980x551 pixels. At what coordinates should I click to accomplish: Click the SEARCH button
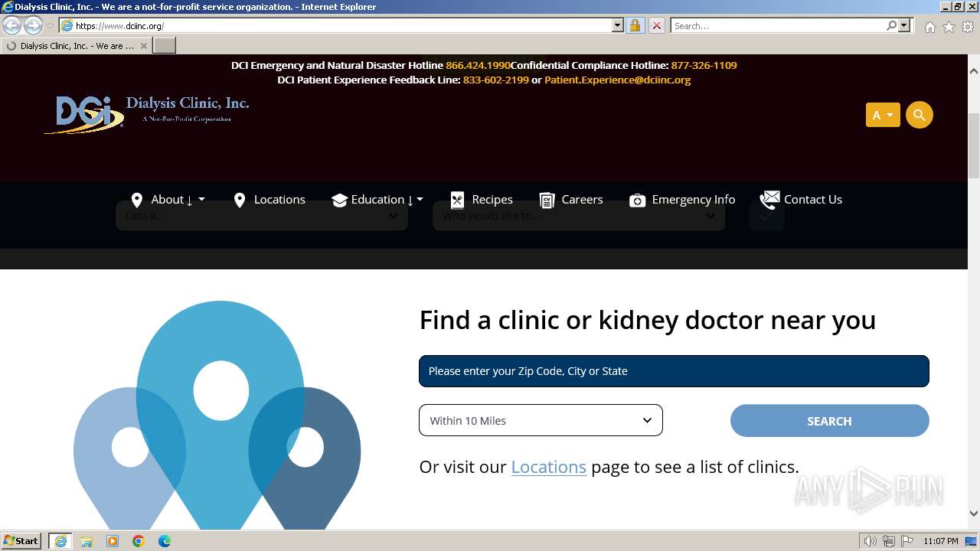[829, 421]
